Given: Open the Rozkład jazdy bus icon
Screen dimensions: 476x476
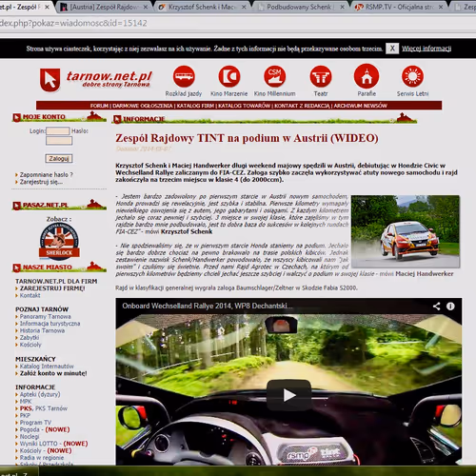Looking at the screenshot, I should (184, 76).
